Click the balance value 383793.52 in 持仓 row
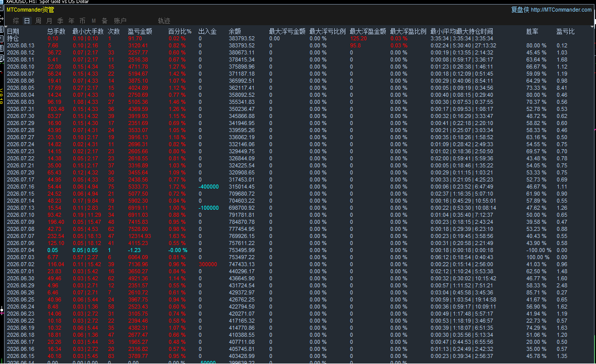596x364 pixels. tap(242, 38)
